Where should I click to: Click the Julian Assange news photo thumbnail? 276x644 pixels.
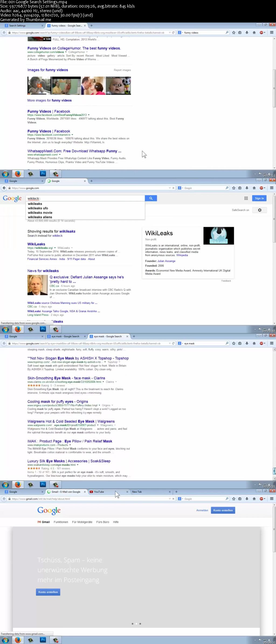37,285
